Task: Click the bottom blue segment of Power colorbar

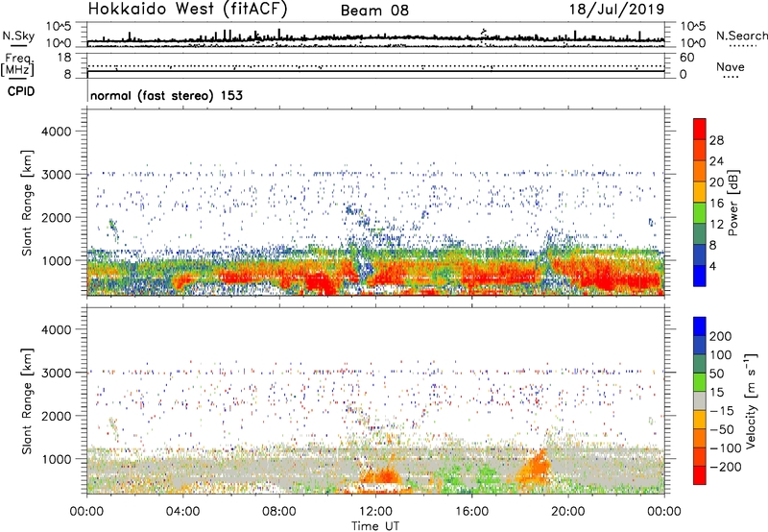Action: tap(700, 276)
